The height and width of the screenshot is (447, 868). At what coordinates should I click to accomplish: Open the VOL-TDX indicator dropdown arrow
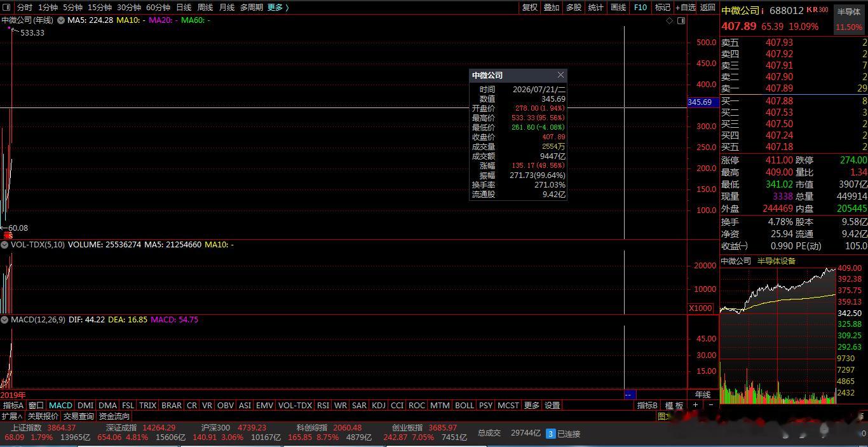[5, 244]
